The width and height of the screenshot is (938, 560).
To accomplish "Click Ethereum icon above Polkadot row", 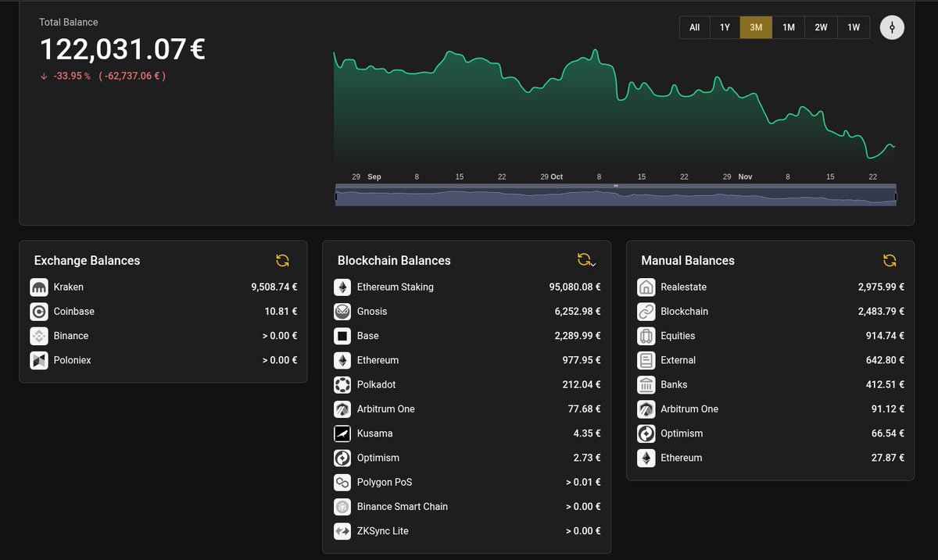I will point(342,360).
